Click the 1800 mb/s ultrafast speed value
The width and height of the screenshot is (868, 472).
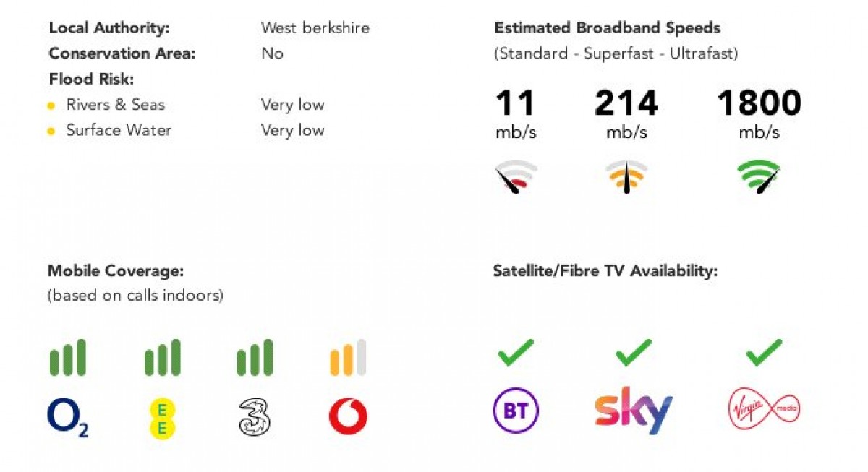pyautogui.click(x=759, y=114)
